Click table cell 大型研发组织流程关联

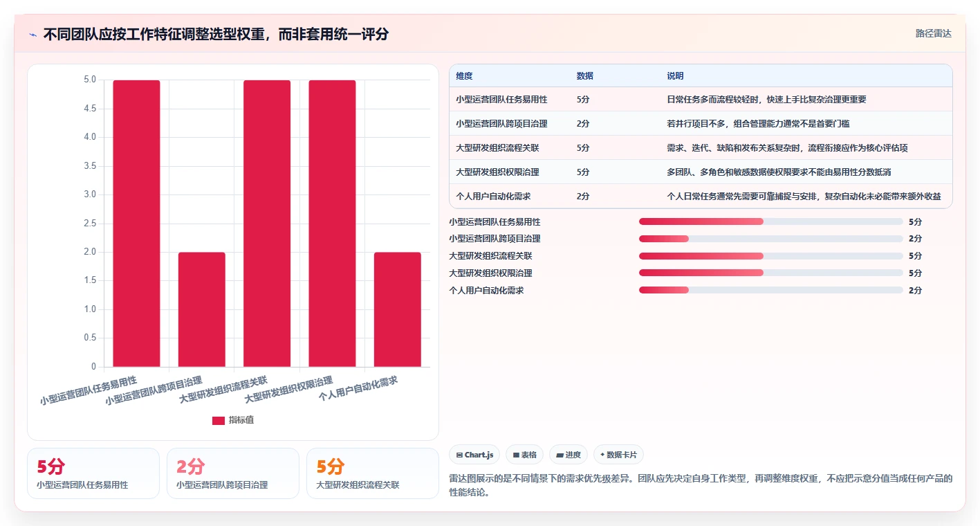497,148
